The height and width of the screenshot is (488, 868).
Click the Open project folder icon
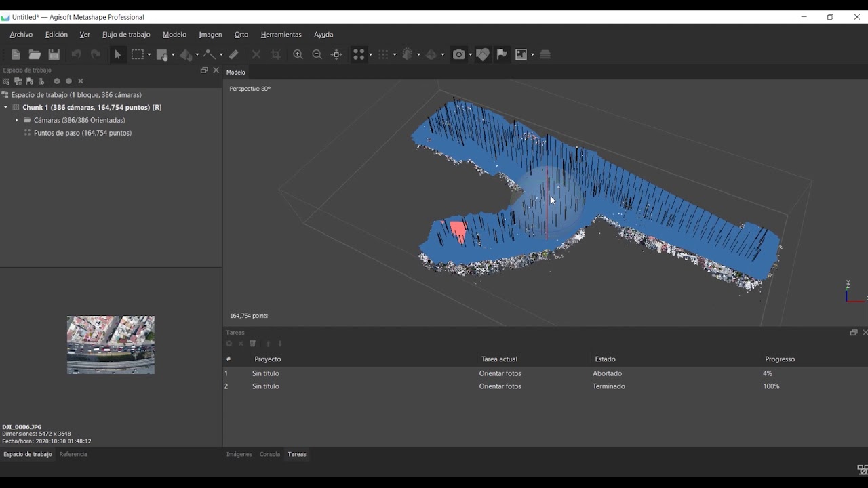click(35, 54)
